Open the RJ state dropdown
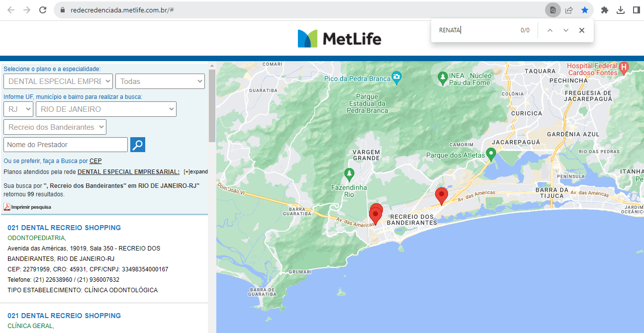Screen dimensions: 644x333 (18, 109)
